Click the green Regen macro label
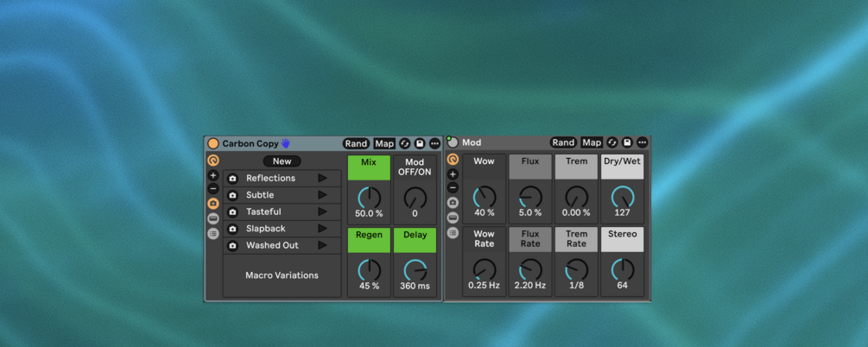The width and height of the screenshot is (868, 347). (x=370, y=240)
